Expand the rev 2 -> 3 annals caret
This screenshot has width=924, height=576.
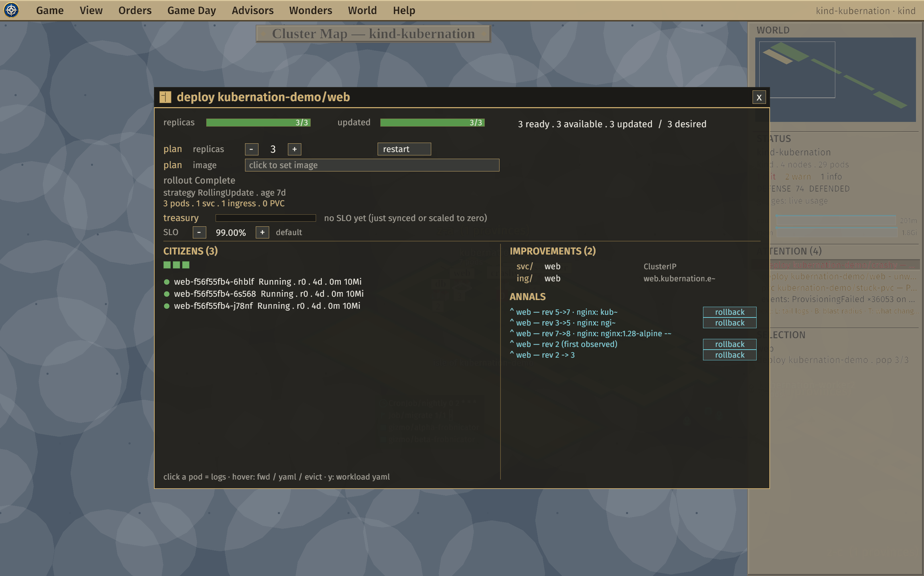coord(512,354)
